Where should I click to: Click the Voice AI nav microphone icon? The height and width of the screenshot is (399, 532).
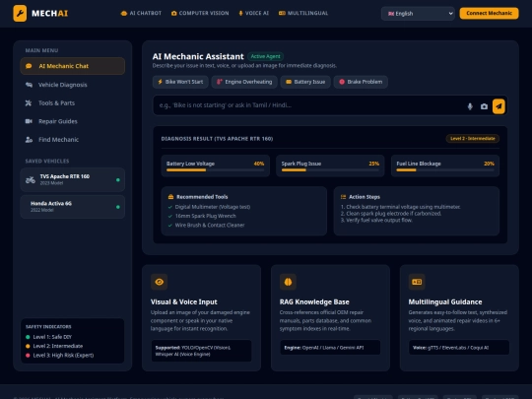coord(241,13)
